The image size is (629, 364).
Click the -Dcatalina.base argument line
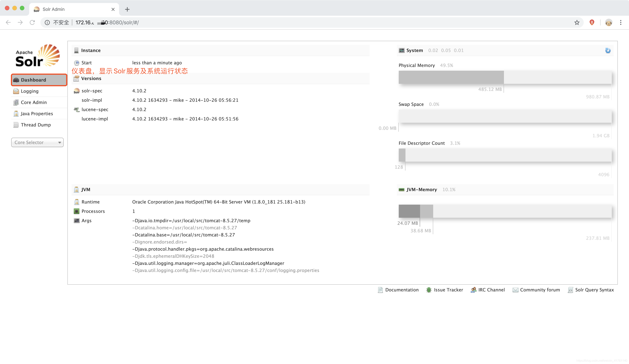tap(183, 235)
